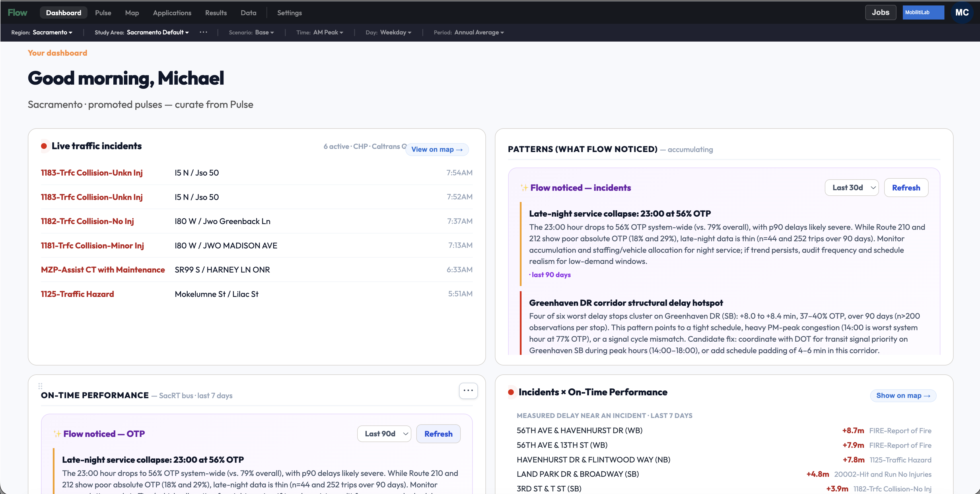The height and width of the screenshot is (494, 980).
Task: Click the Flow logo
Action: [17, 13]
